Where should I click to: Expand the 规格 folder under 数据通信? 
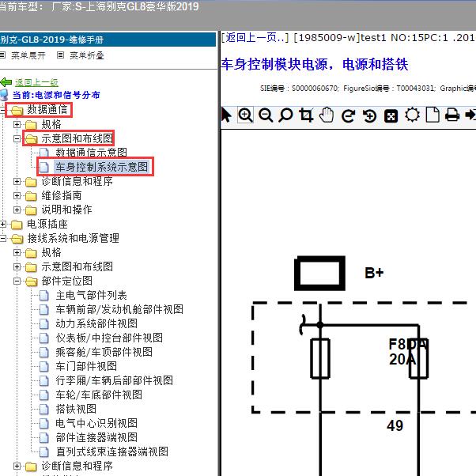tap(17, 124)
